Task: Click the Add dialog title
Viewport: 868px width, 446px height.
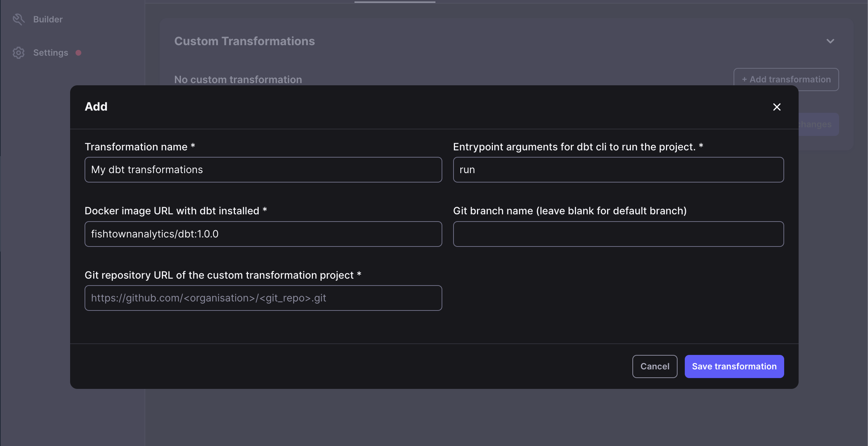Action: 96,107
